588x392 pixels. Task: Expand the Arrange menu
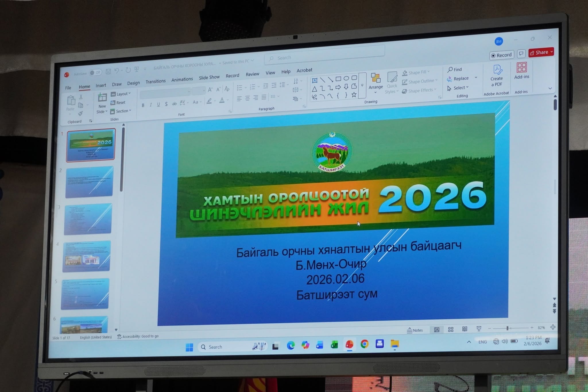tap(376, 83)
